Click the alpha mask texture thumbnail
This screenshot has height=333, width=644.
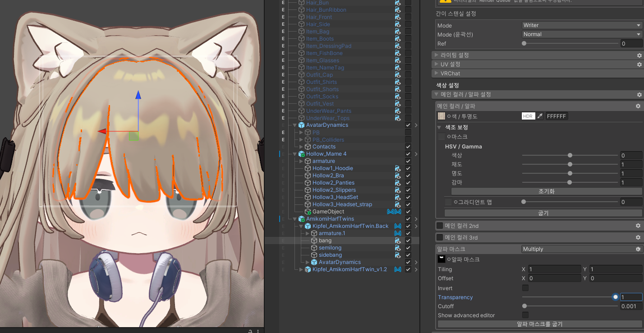tap(442, 259)
